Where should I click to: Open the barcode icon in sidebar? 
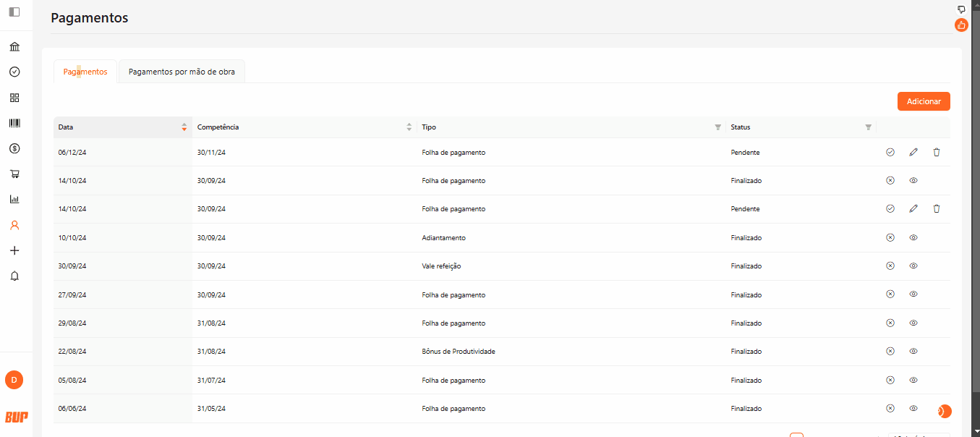[x=14, y=123]
